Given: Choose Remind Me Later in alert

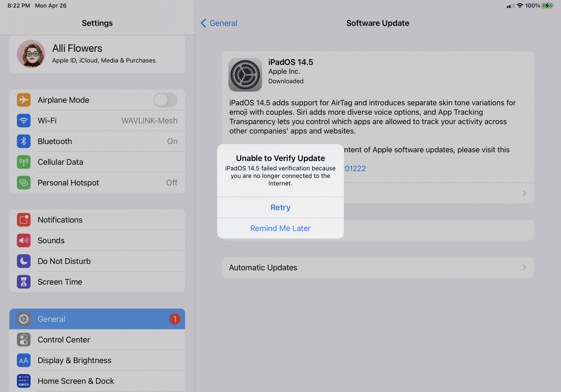Looking at the screenshot, I should click(280, 228).
